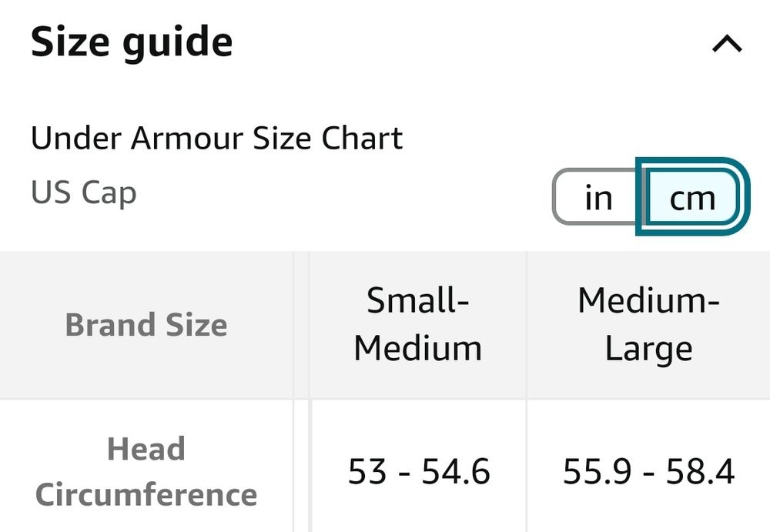Click the Under Armour Size Chart title

point(216,139)
